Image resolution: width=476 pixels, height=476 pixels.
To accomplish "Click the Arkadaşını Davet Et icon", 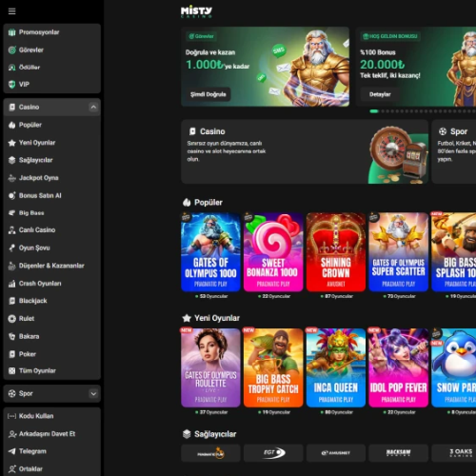I will [12, 434].
